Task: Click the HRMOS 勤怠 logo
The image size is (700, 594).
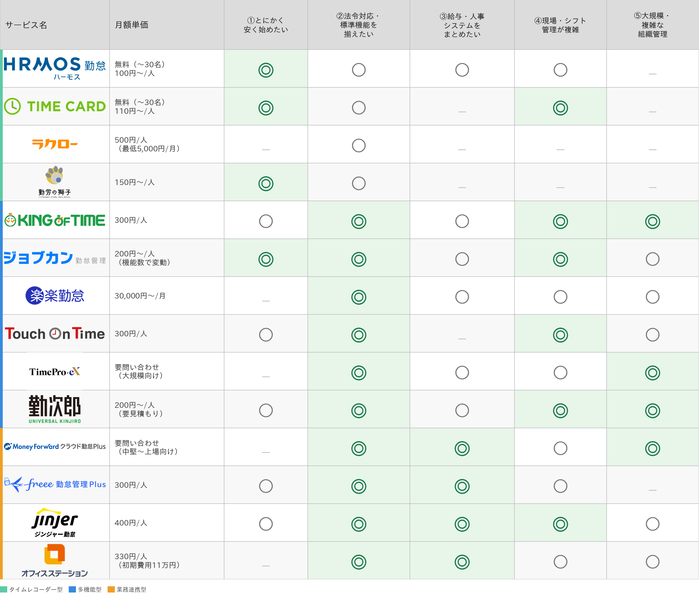Action: (55, 68)
